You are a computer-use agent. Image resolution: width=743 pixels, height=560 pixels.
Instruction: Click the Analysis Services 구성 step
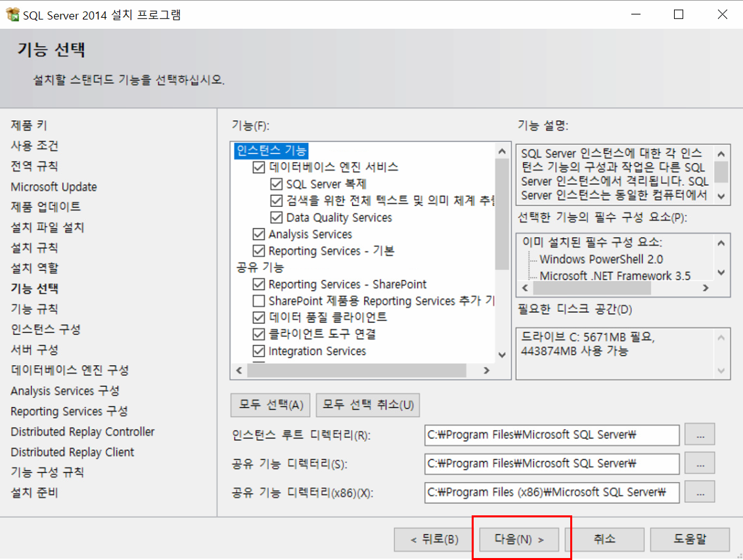pyautogui.click(x=65, y=391)
